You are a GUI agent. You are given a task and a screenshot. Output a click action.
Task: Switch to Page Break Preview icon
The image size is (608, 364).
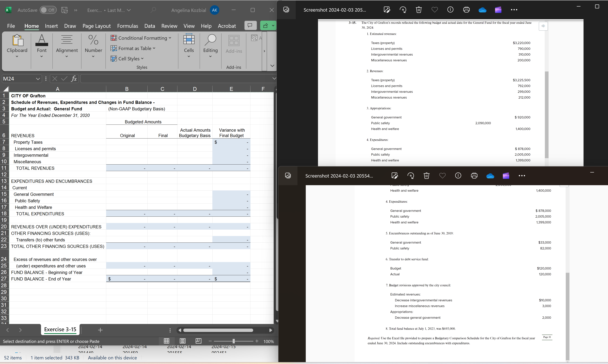tap(198, 341)
